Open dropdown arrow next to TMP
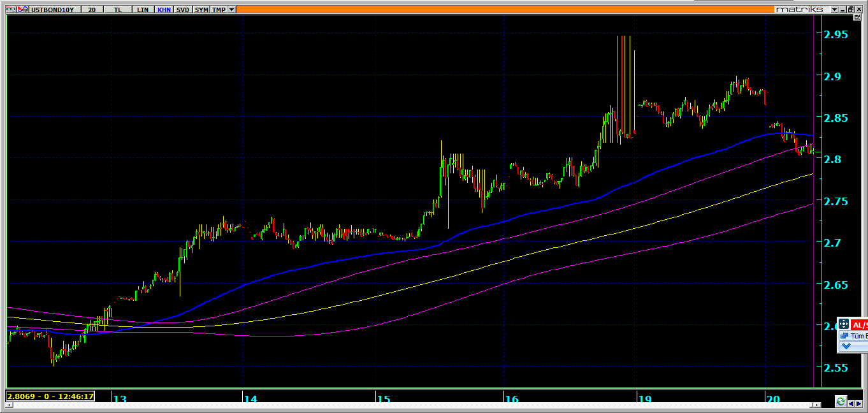This screenshot has width=868, height=413. (231, 10)
